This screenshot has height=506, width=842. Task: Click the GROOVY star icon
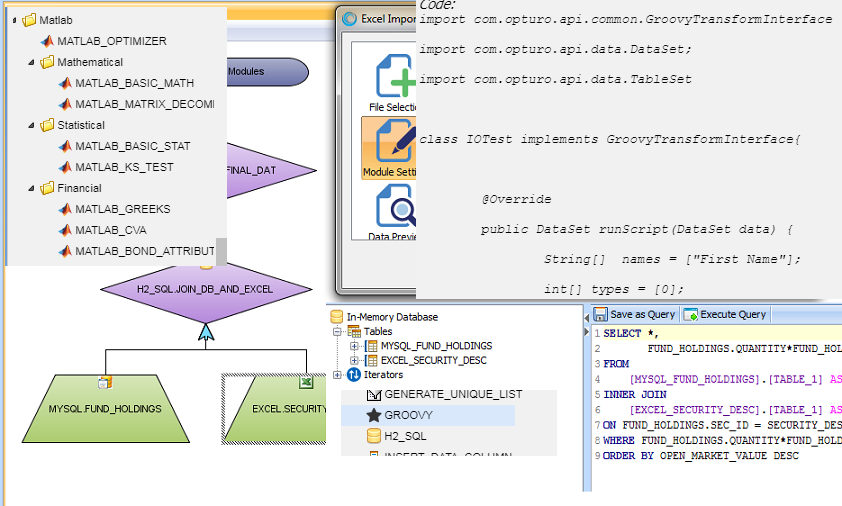tap(373, 415)
